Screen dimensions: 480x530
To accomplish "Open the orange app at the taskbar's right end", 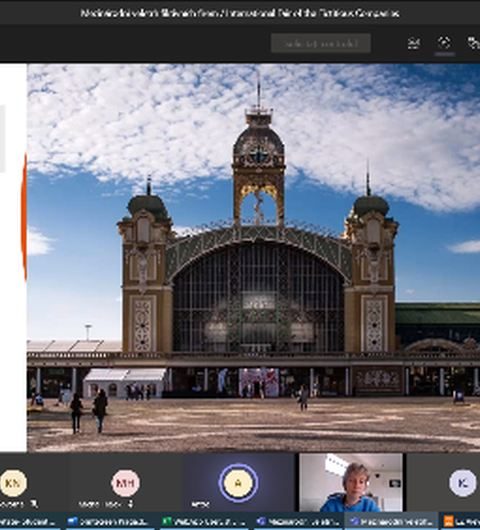I will (461, 522).
